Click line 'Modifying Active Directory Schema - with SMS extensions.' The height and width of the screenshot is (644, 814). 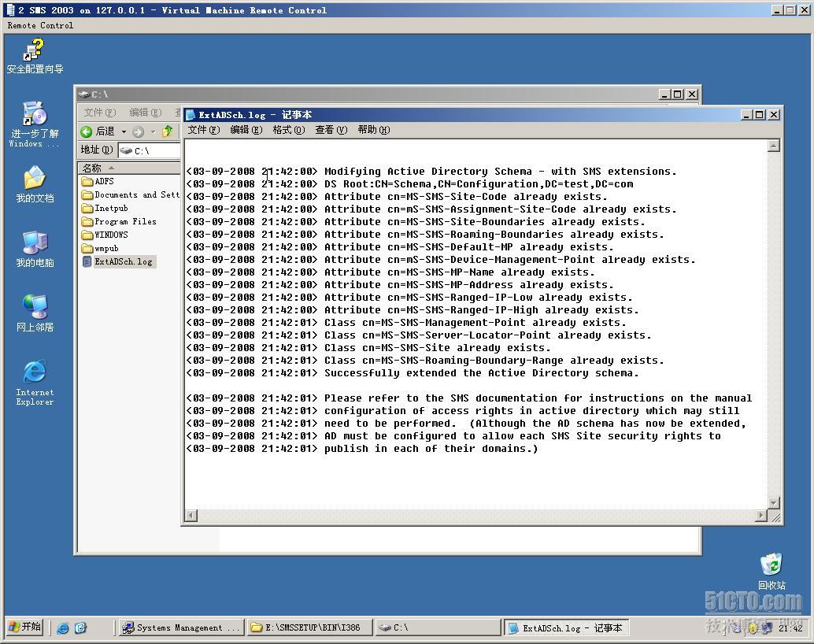(501, 172)
